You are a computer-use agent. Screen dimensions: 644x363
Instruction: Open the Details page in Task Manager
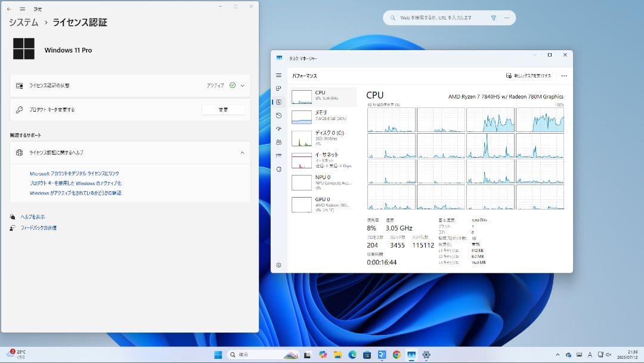279,155
